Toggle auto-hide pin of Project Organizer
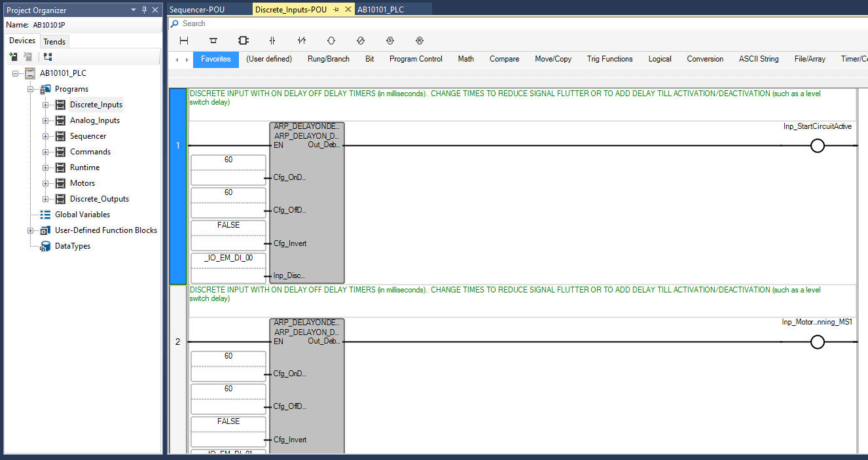 144,10
